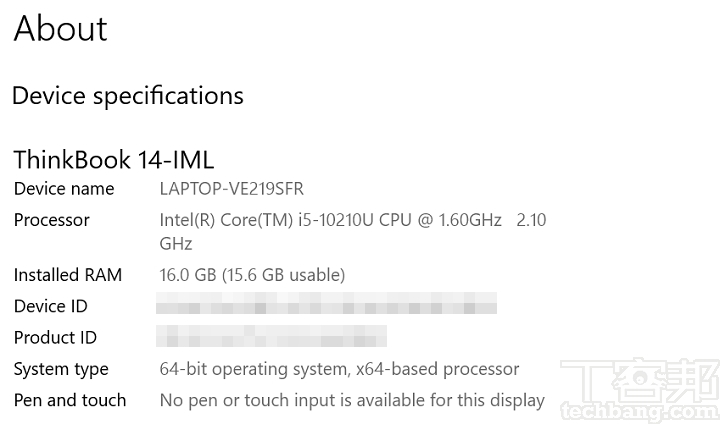The width and height of the screenshot is (720, 424).
Task: Select the 64-bit operating system value
Action: (x=339, y=369)
